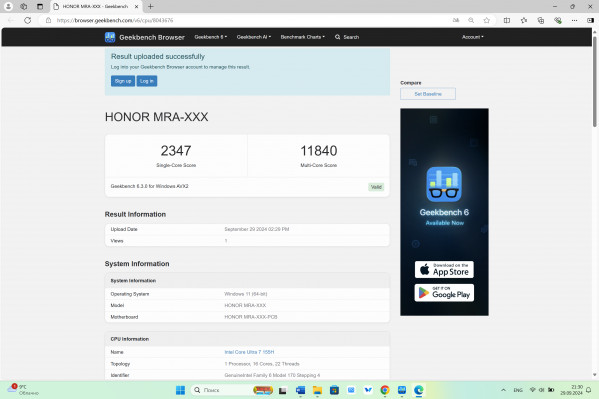Click the Windows 11 (64-bit) operating system value
Image resolution: width=599 pixels, height=399 pixels.
point(246,294)
